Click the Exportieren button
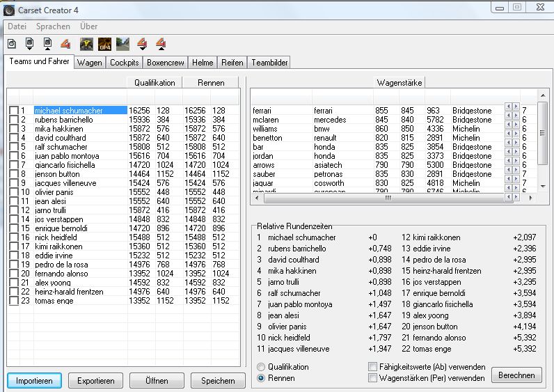The height and width of the screenshot is (392, 554). pyautogui.click(x=96, y=381)
